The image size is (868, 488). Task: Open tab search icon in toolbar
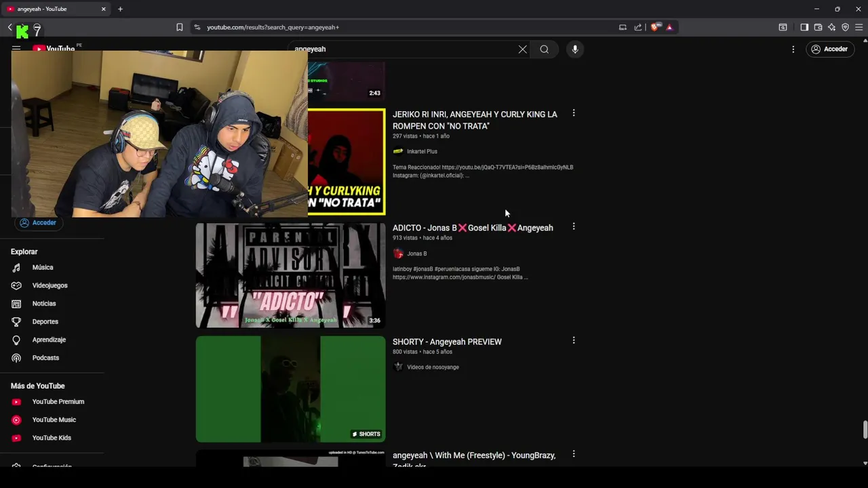(x=783, y=27)
